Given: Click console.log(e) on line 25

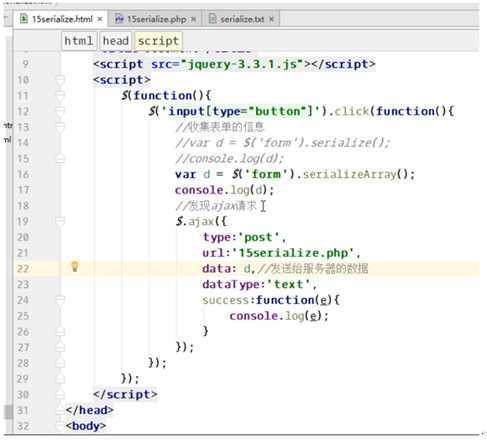Looking at the screenshot, I should pyautogui.click(x=279, y=316).
